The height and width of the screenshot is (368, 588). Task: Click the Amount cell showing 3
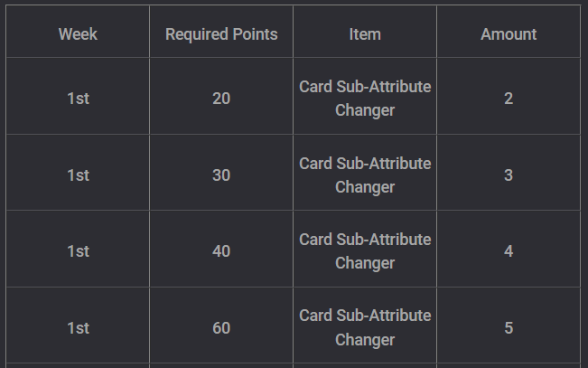click(x=509, y=175)
